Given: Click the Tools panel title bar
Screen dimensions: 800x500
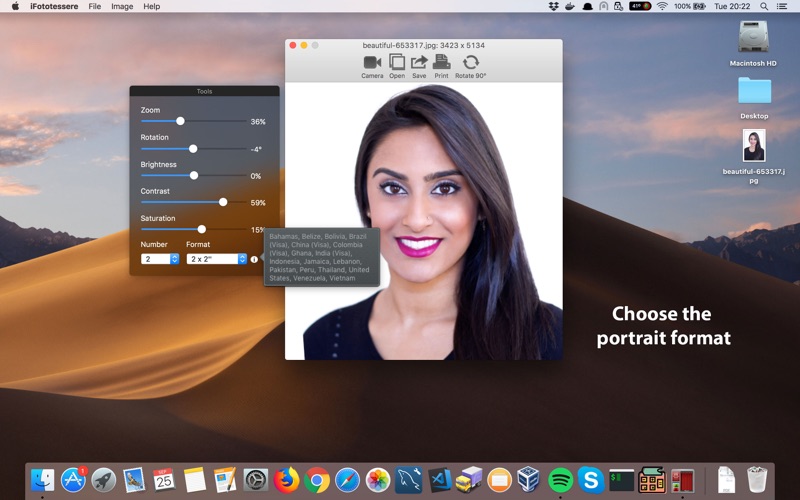Looking at the screenshot, I should pyautogui.click(x=204, y=91).
